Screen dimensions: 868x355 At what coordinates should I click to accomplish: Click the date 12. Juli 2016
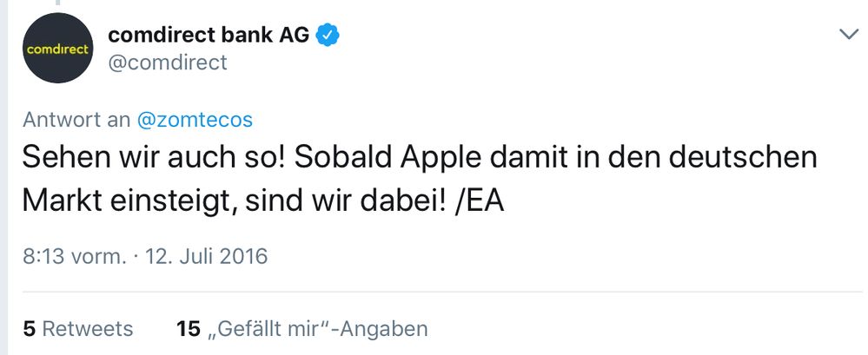tap(208, 256)
